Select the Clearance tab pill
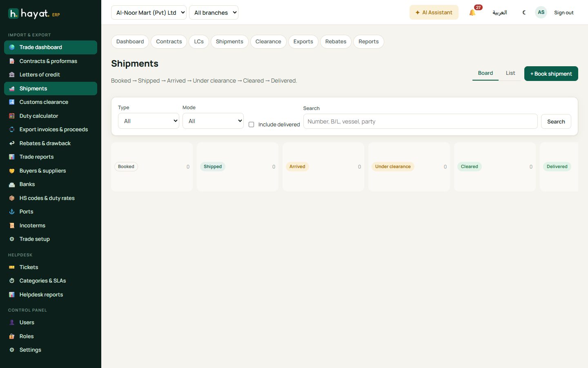The image size is (588, 368). pyautogui.click(x=268, y=42)
